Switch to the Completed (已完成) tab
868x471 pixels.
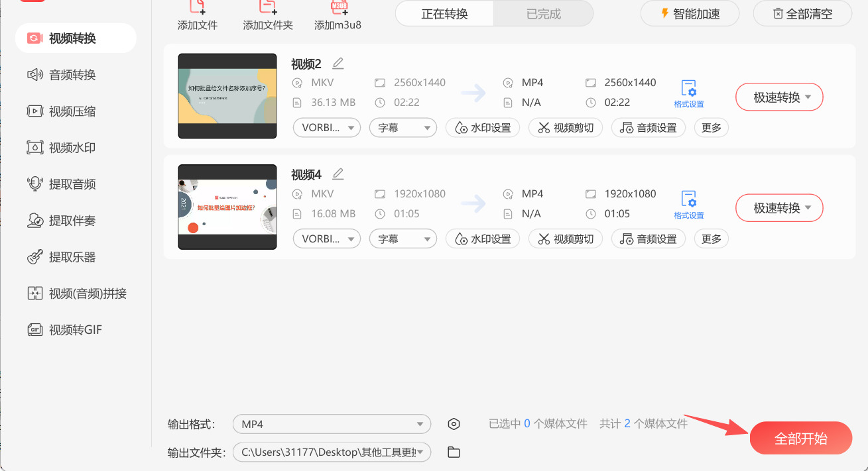point(544,14)
